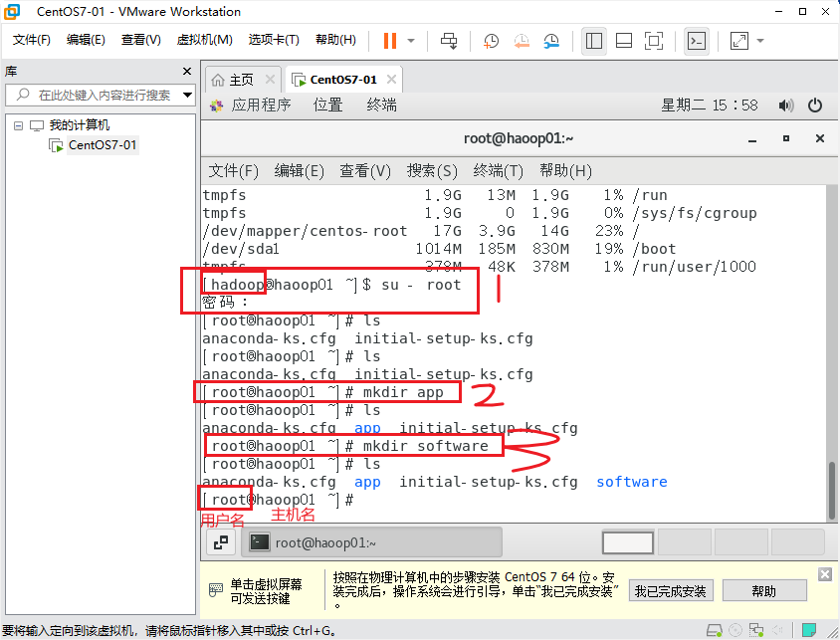The width and height of the screenshot is (840, 640).
Task: Send Ctrl+Alt+Del to the VM
Action: 449,41
